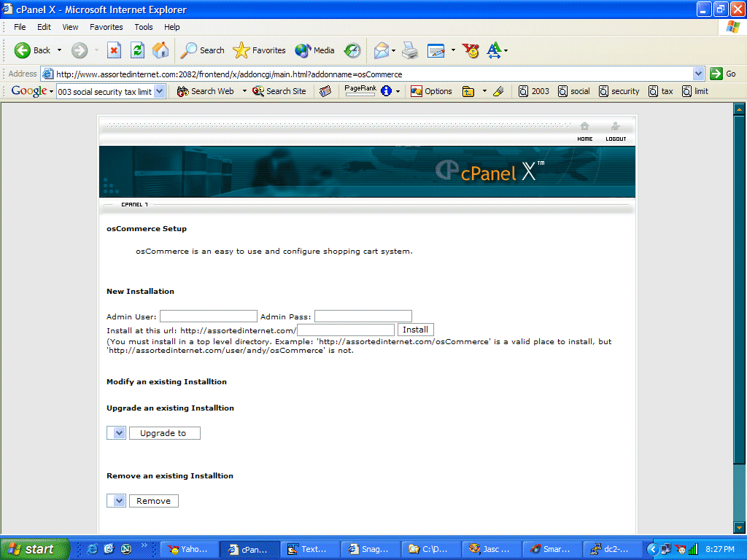Click the Google logo in the toolbar
Screen dimensions: 747x560
click(x=29, y=91)
